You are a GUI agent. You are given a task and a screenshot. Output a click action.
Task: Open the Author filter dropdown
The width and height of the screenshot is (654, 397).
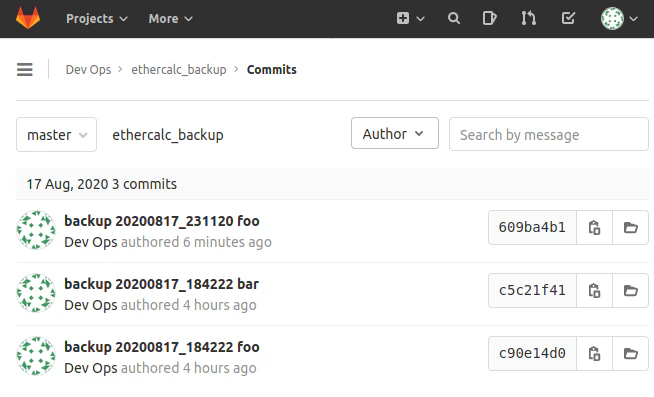pyautogui.click(x=395, y=133)
